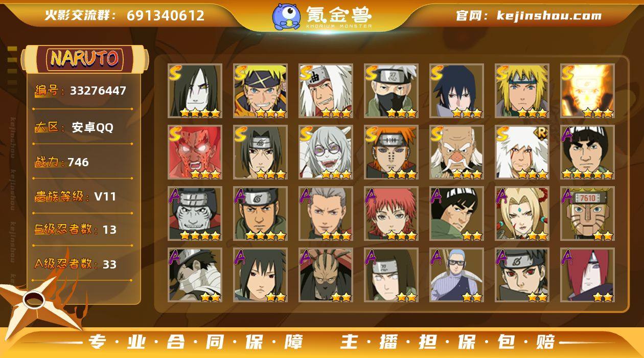Select the Orochimaru S-rank four-star portrait
Viewport: 644px width, 358px height.
[195, 91]
